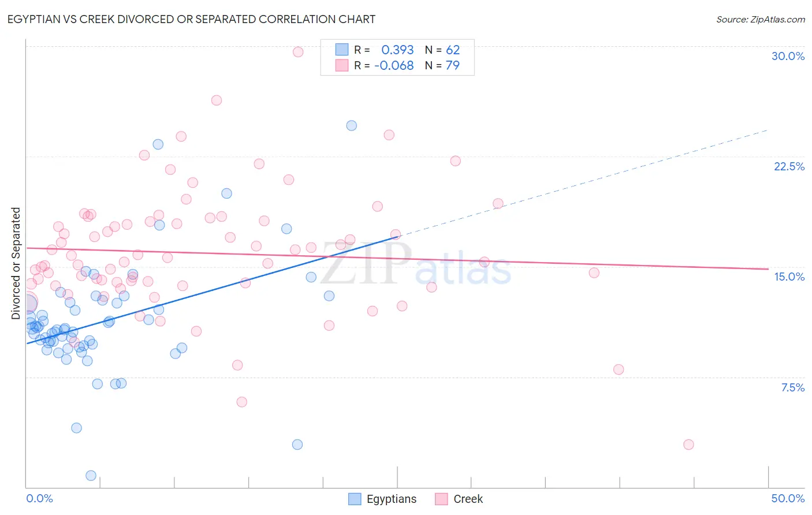Click the 50.0% x-axis label
812x515 pixels.
tap(788, 498)
